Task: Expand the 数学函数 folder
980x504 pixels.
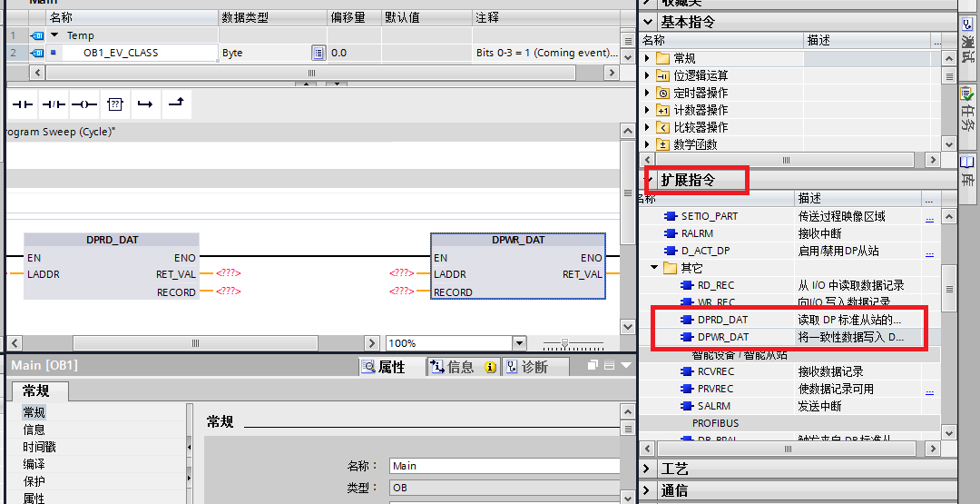Action: coord(648,144)
